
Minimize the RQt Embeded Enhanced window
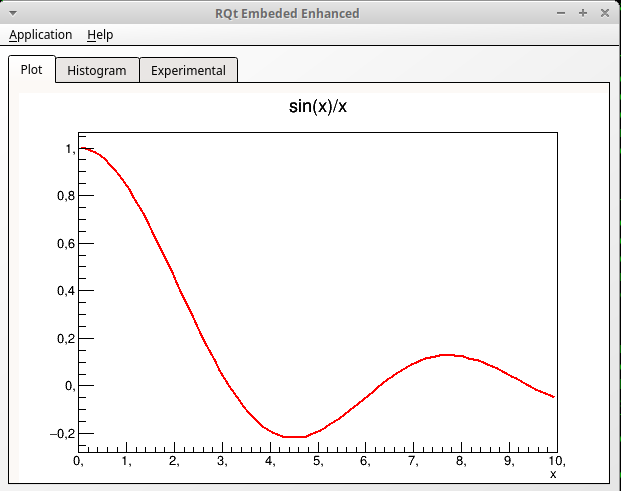pos(561,13)
